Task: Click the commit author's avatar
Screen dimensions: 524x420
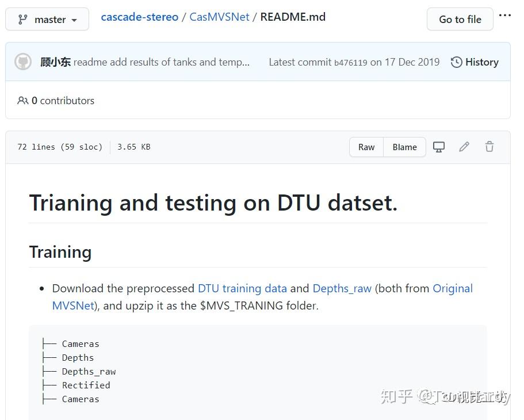Action: click(22, 62)
